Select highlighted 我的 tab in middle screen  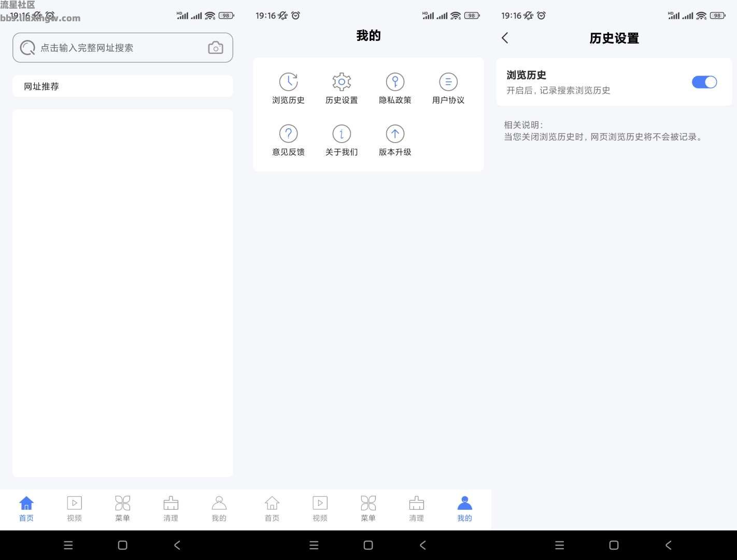(465, 509)
